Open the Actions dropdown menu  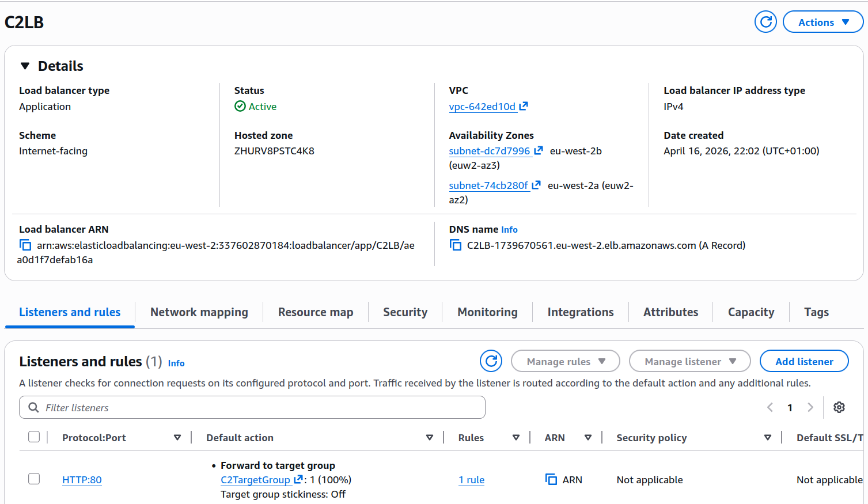[x=823, y=22]
